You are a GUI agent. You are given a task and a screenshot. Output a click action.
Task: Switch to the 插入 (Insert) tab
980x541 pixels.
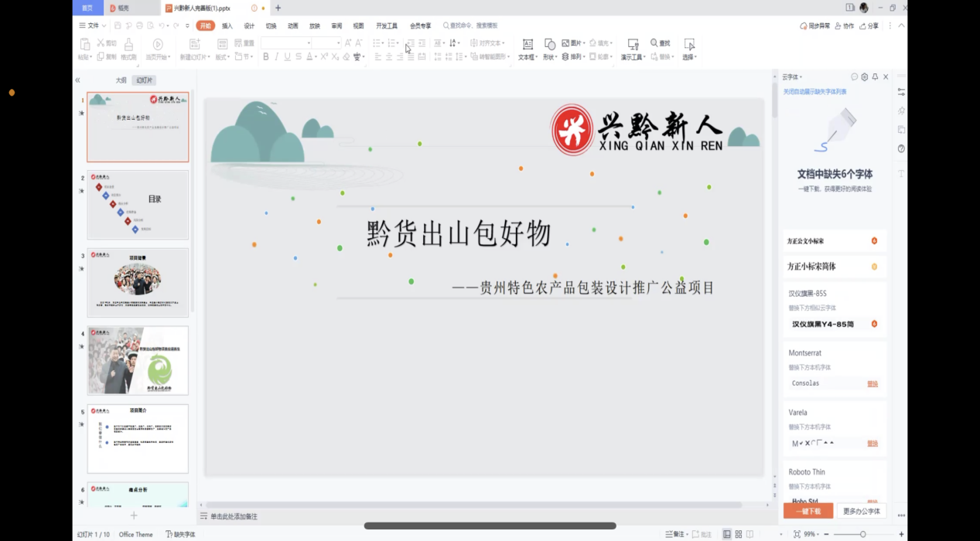point(227,26)
